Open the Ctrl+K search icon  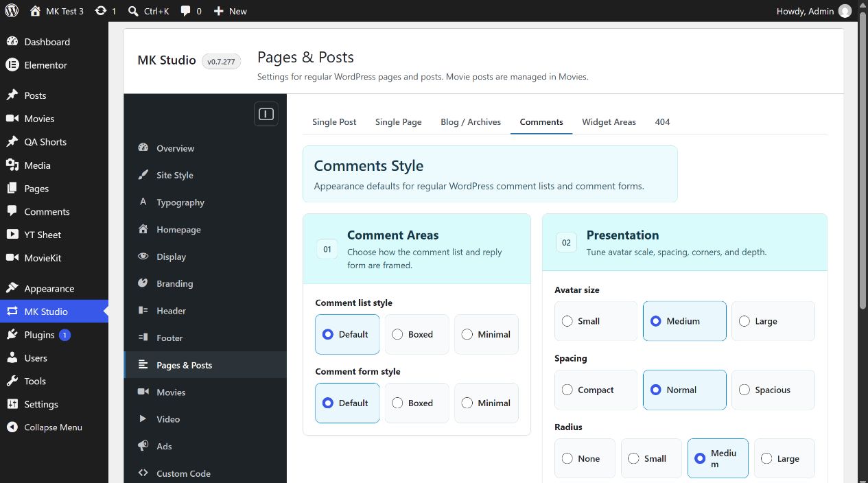(x=134, y=11)
